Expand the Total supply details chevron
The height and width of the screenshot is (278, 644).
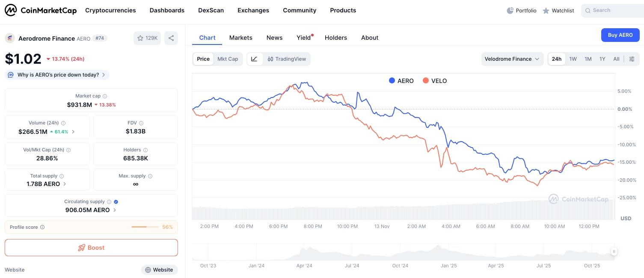(x=65, y=184)
